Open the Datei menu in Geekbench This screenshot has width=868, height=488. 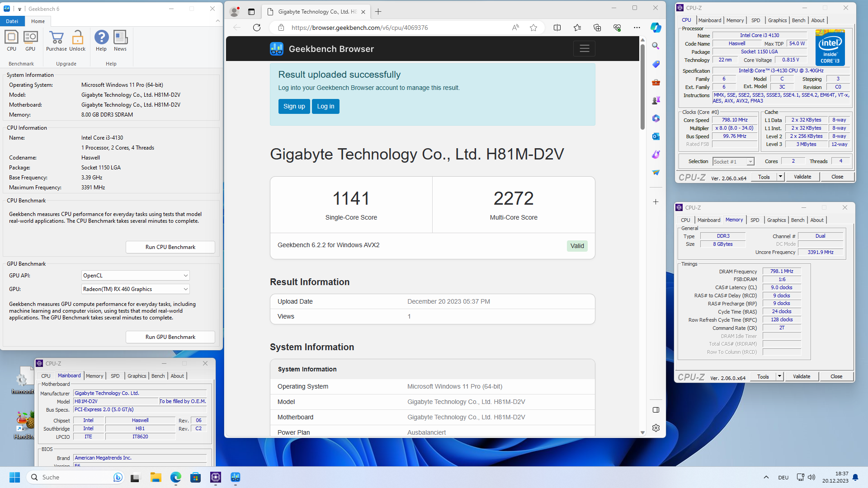coord(12,21)
